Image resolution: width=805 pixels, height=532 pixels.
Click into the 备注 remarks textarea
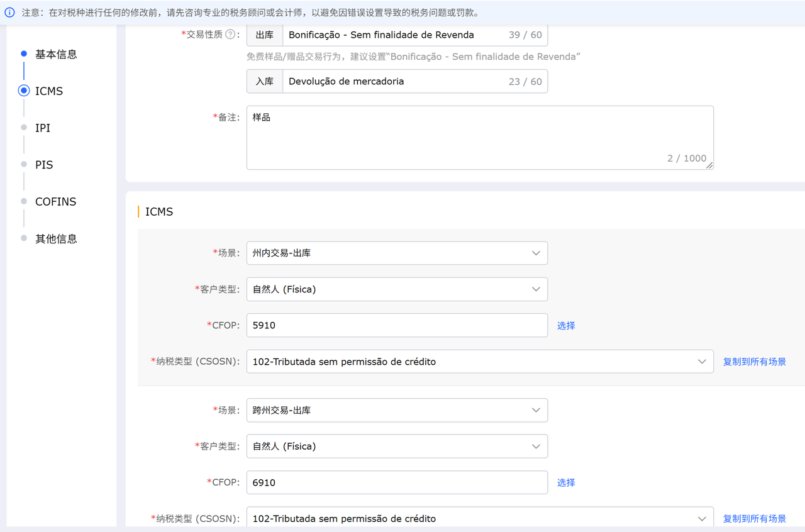tap(480, 138)
